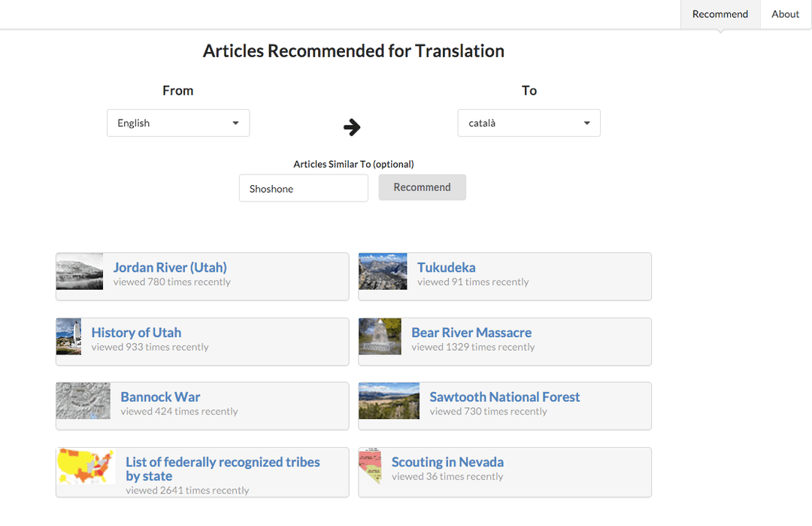Click the Tukudeka mountain thumbnail

coord(382,272)
